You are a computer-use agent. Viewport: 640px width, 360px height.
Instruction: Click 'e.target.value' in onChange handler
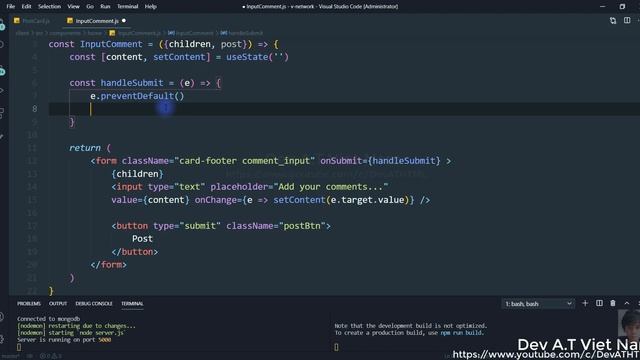(367, 200)
